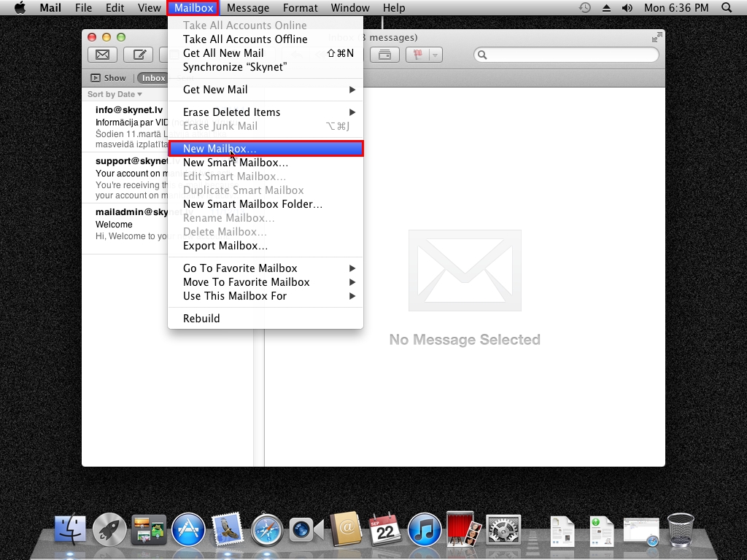This screenshot has height=560, width=747.
Task: Open Safari from the dock
Action: [267, 530]
